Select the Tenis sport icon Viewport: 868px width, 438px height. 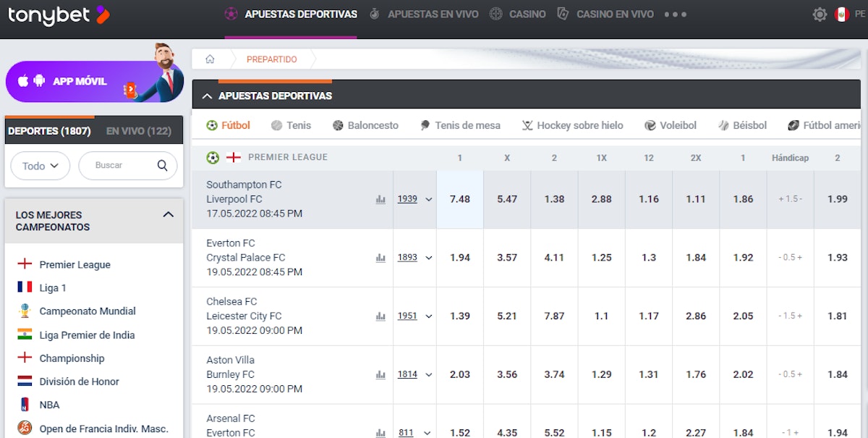click(276, 125)
